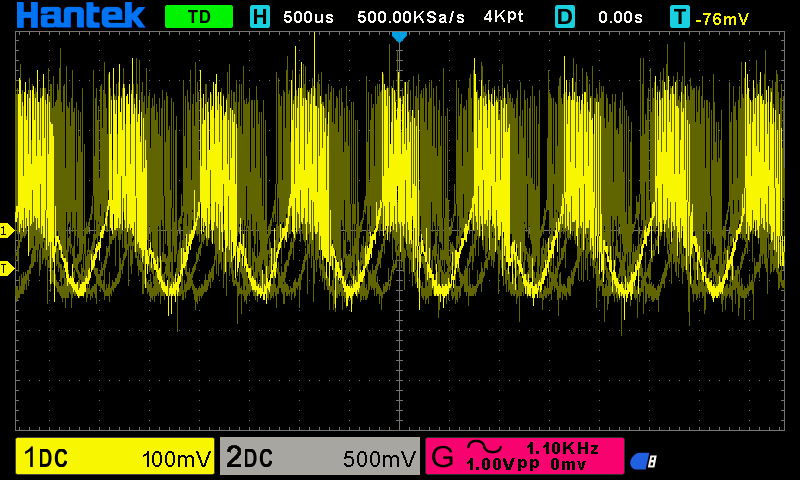Viewport: 800px width, 480px height.
Task: Click the sine wave shape icon in generator panel
Action: coord(484,447)
